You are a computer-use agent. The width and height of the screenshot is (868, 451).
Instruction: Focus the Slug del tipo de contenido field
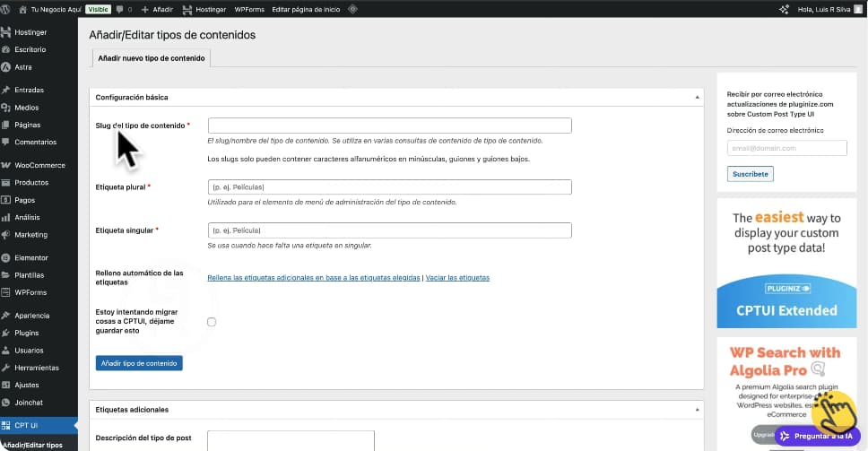click(x=390, y=126)
